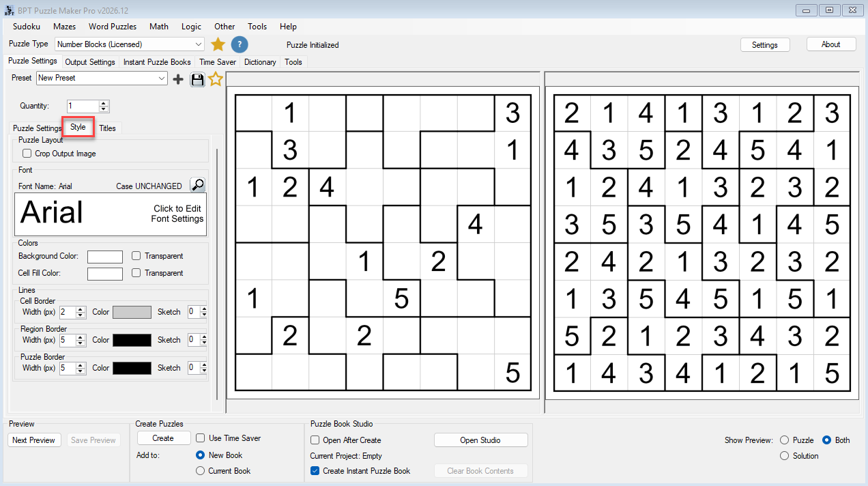Click Arial font preview to edit font

click(111, 214)
